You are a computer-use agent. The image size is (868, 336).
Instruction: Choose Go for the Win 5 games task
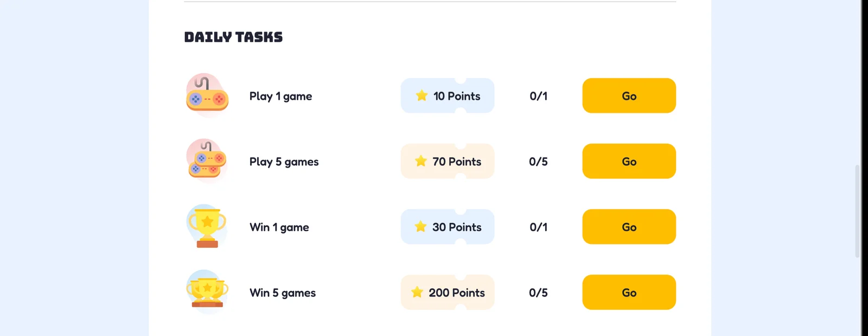click(629, 292)
